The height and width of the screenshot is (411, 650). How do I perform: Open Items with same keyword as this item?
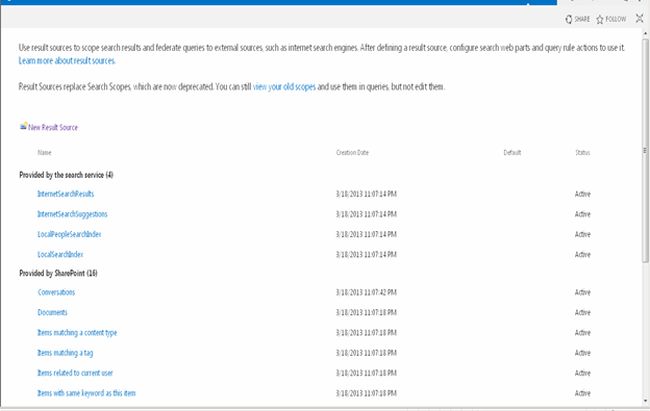(86, 393)
